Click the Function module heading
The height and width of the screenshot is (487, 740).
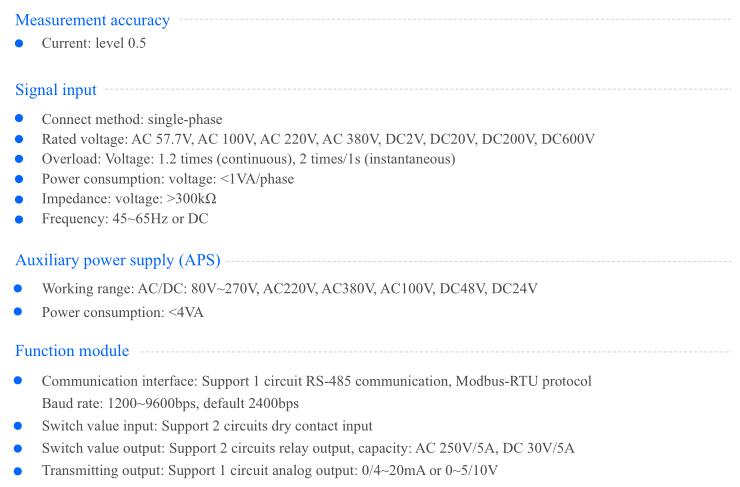pos(72,351)
